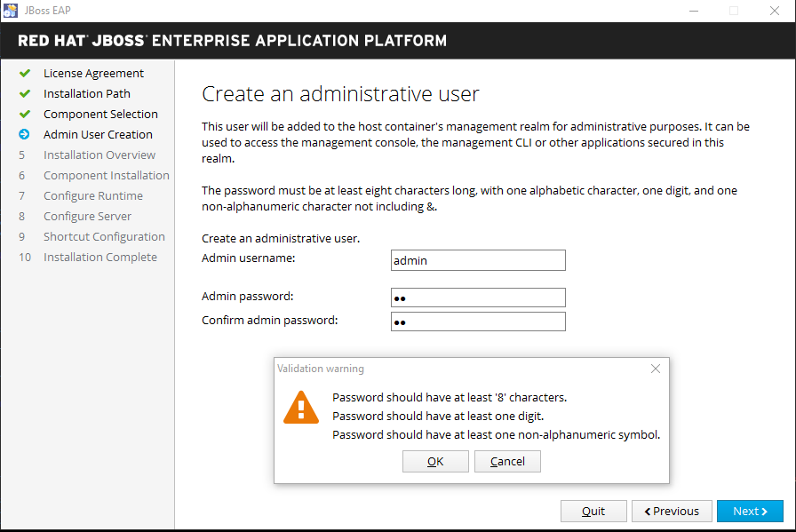Click the JBoss EAP window title icon

click(12, 11)
